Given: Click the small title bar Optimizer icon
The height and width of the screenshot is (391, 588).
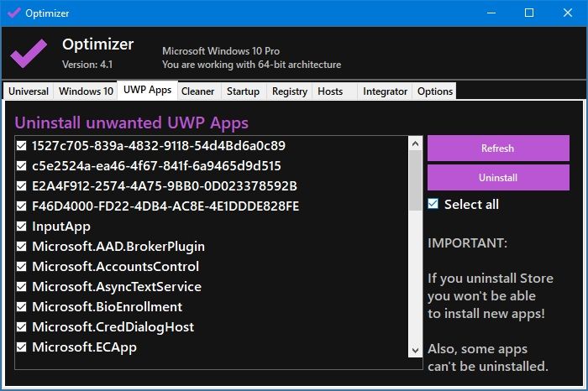Looking at the screenshot, I should click(14, 13).
